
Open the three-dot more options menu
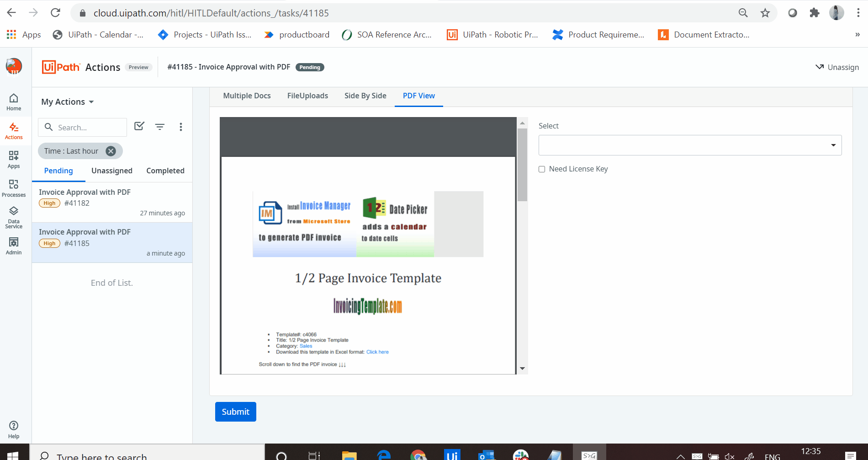(181, 127)
